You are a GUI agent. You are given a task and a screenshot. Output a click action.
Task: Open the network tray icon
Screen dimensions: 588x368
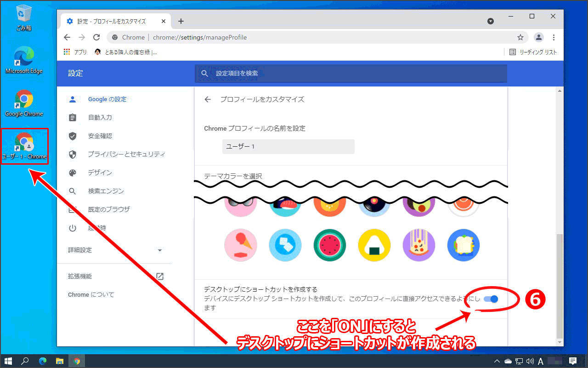[x=519, y=361]
